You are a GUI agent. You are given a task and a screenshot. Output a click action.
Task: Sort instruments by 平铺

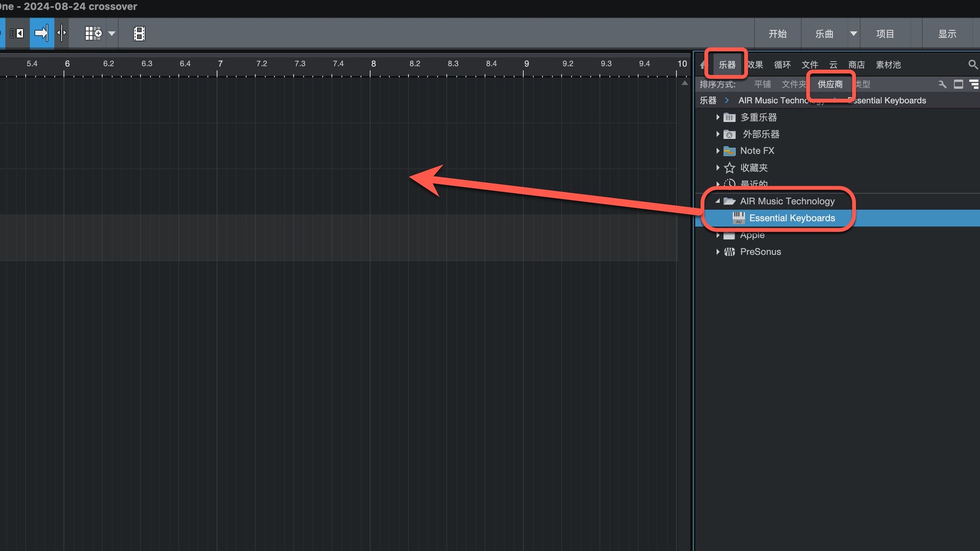(x=762, y=84)
